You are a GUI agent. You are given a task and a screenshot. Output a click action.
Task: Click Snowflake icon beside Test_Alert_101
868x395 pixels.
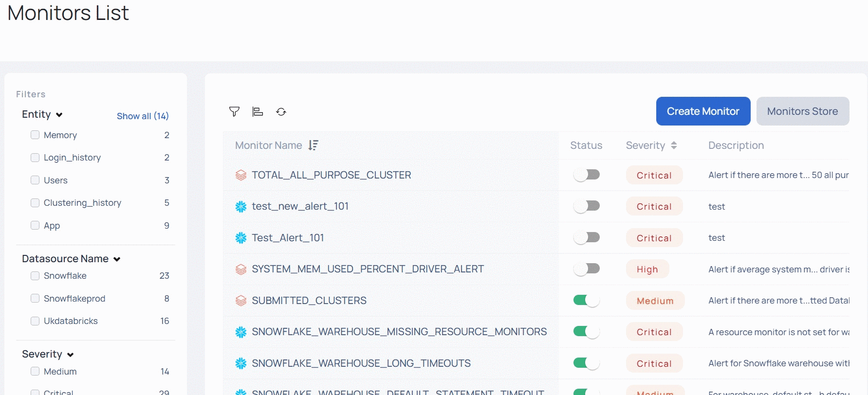pyautogui.click(x=241, y=238)
